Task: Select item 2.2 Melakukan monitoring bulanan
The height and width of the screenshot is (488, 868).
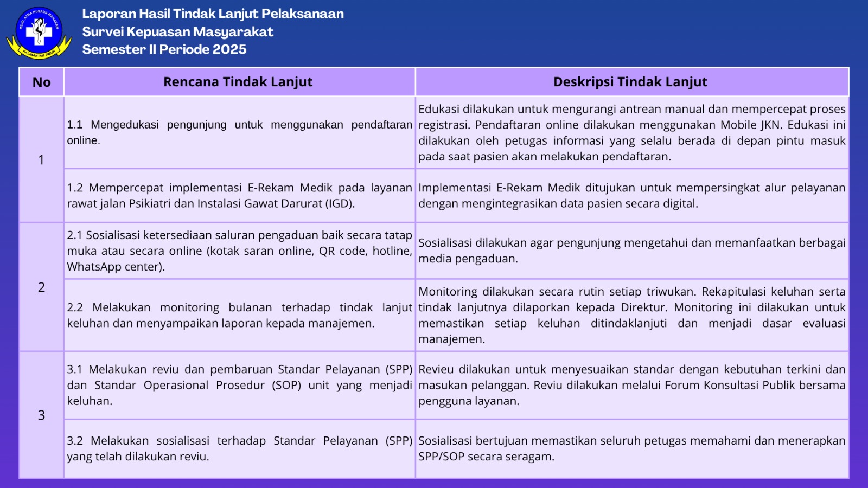Action: click(x=239, y=316)
